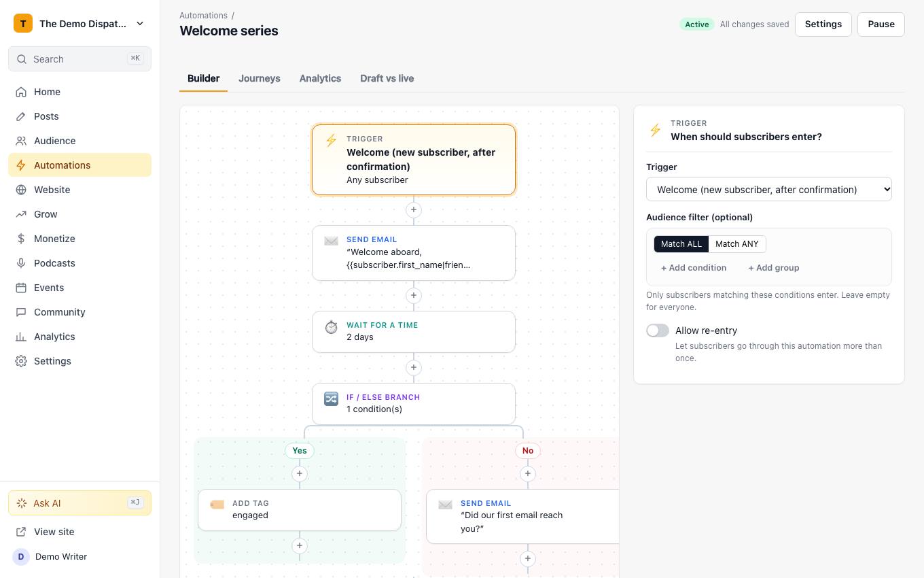Open Automations in the sidebar menu
The height and width of the screenshot is (578, 924).
point(79,165)
